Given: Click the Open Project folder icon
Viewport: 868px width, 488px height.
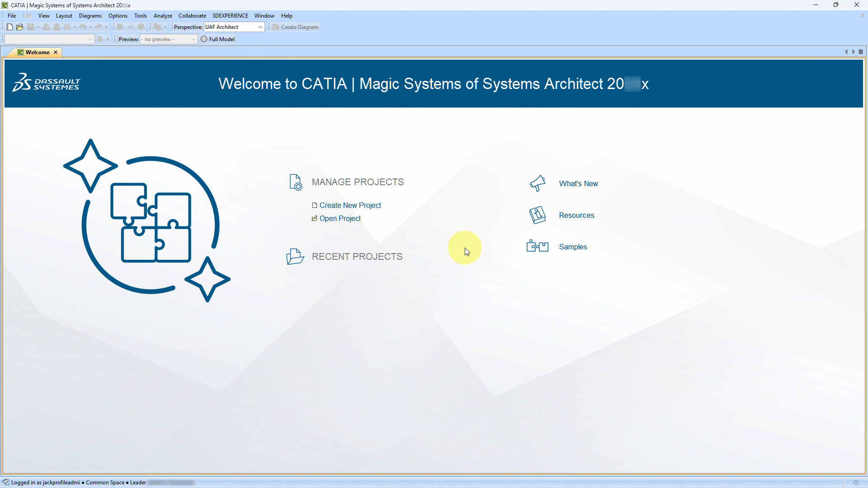Looking at the screenshot, I should pyautogui.click(x=19, y=27).
